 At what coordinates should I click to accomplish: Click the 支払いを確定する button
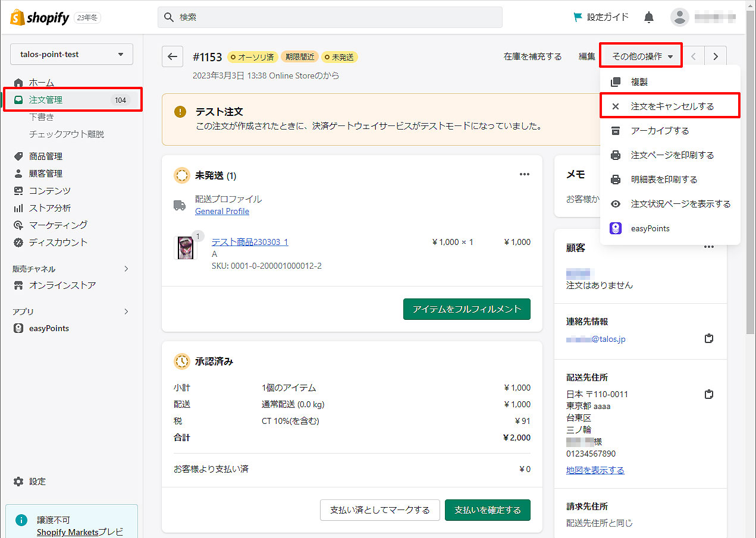[x=487, y=510]
